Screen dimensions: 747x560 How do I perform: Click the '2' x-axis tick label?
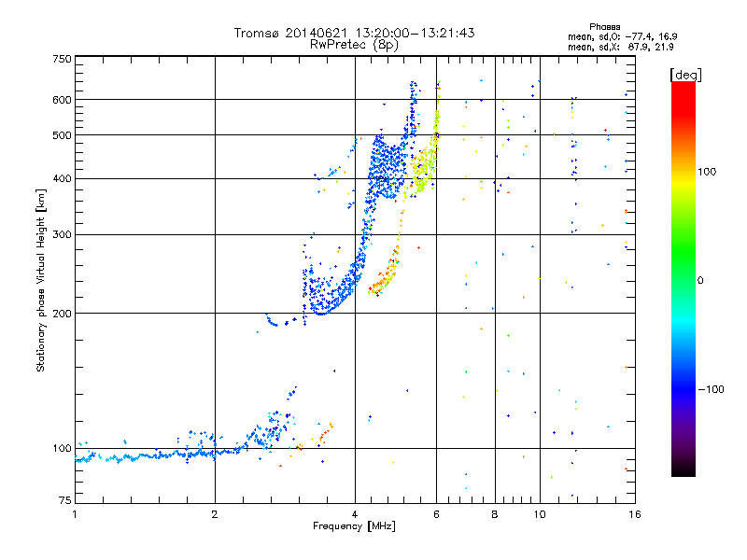coord(215,514)
